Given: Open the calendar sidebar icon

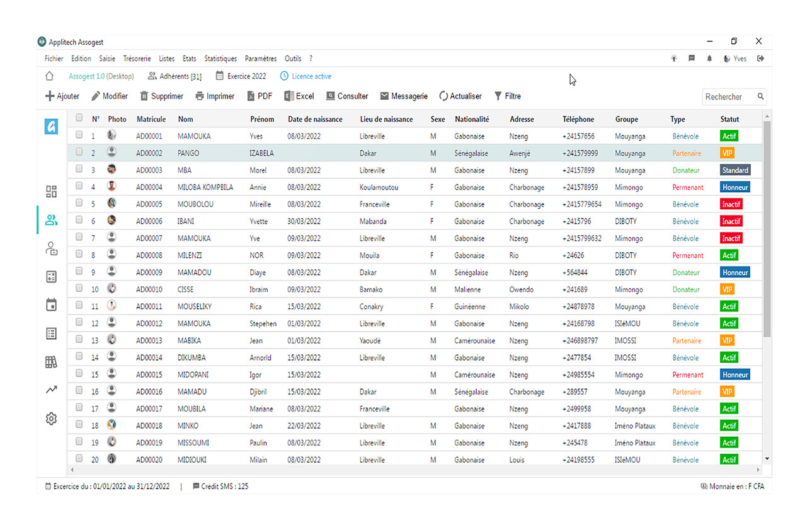Looking at the screenshot, I should [52, 305].
